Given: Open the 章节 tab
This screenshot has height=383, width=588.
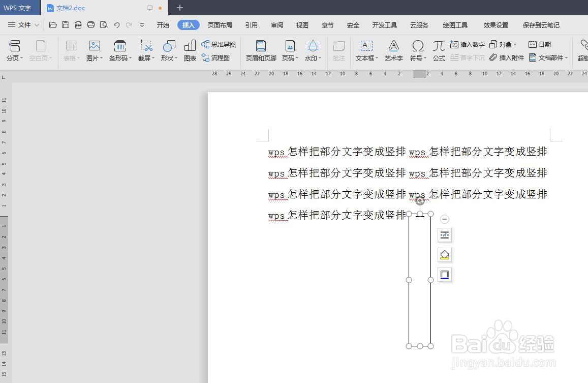Looking at the screenshot, I should click(x=327, y=25).
